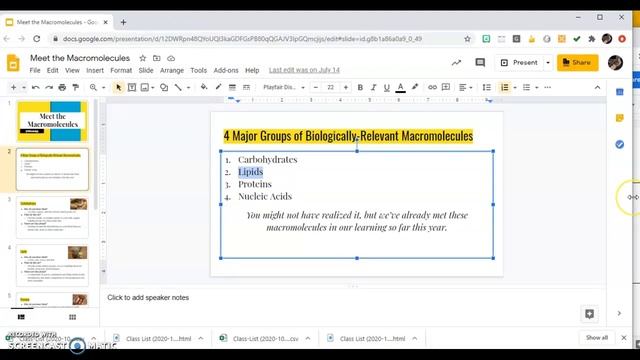Print the presentation with the printer icon
Image resolution: width=640 pixels, height=360 pixels.
pyautogui.click(x=62, y=87)
